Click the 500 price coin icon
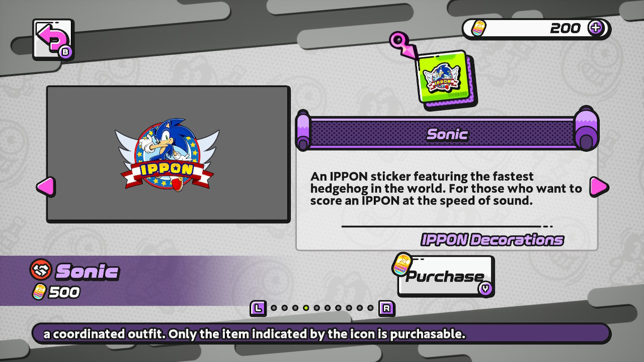The height and width of the screenshot is (362, 644). pyautogui.click(x=39, y=292)
